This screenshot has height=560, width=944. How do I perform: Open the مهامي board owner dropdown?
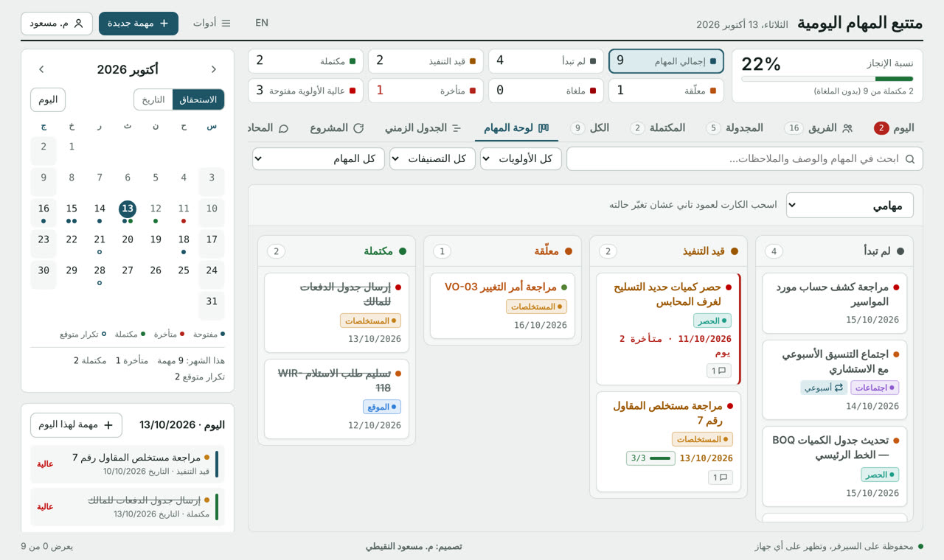click(850, 206)
